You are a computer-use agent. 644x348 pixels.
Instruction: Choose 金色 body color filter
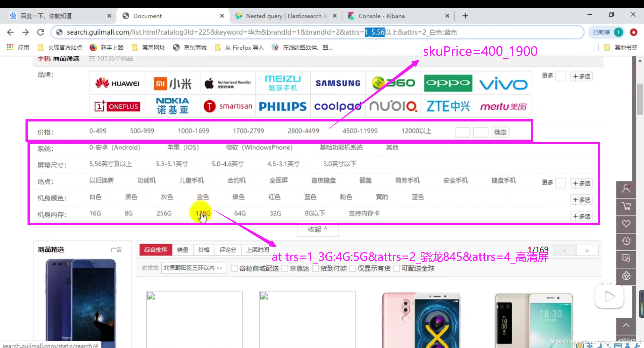coord(203,197)
